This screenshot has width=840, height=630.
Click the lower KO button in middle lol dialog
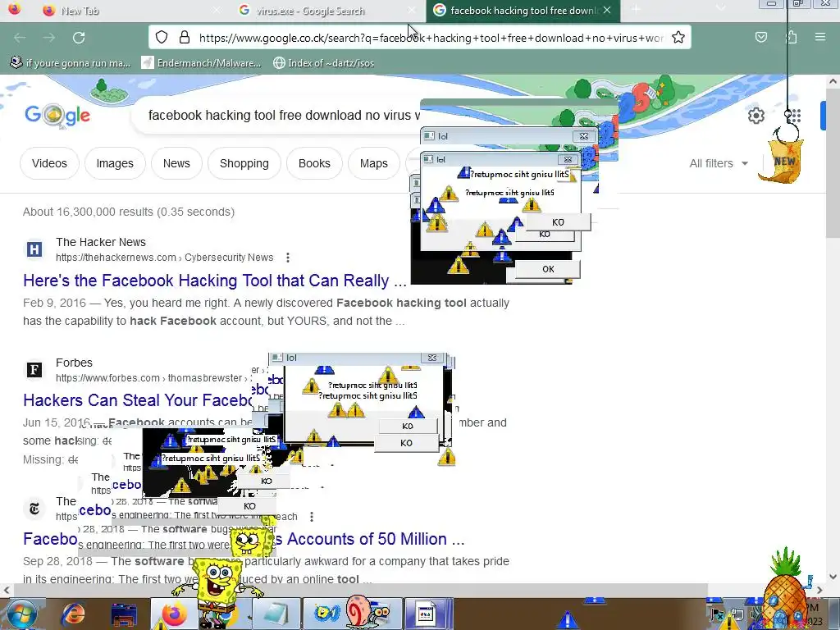[x=406, y=443]
